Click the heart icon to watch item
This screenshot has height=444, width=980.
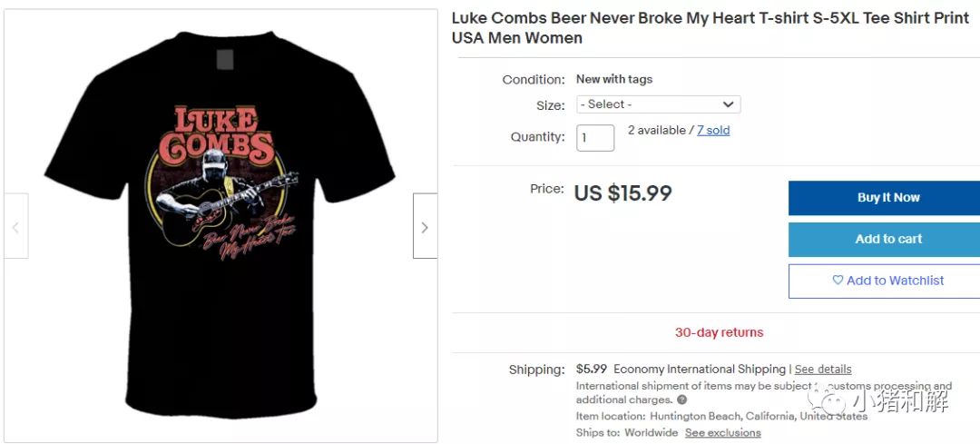pos(838,281)
